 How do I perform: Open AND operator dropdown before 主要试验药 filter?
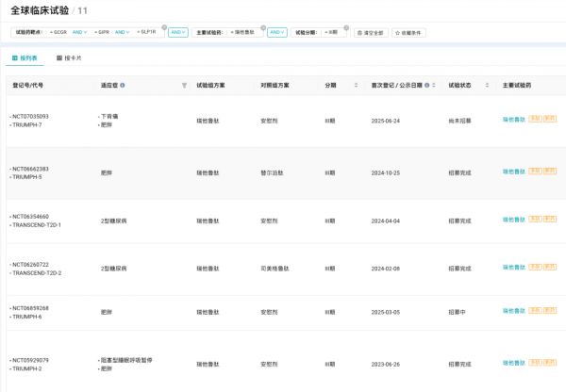[178, 32]
